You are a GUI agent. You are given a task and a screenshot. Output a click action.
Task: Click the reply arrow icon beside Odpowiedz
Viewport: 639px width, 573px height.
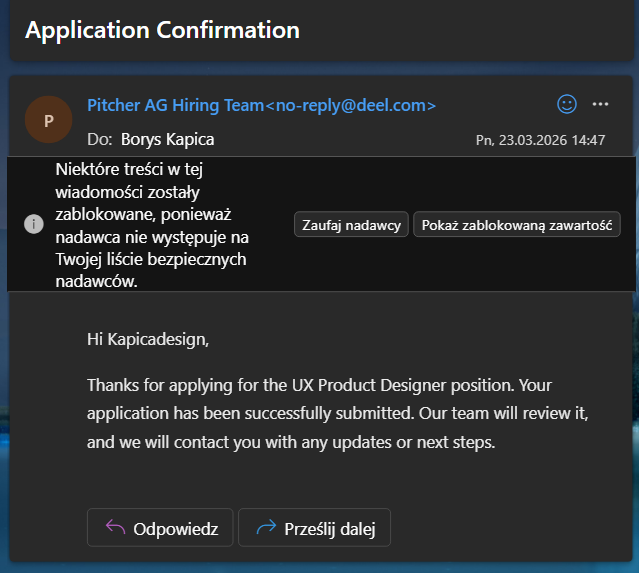[x=114, y=528]
